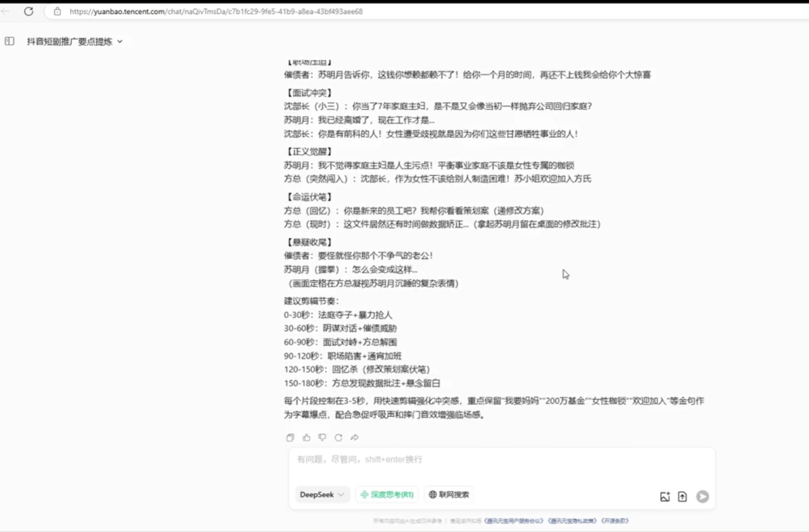
Task: Reload the page with browser refresh icon
Action: 28,11
